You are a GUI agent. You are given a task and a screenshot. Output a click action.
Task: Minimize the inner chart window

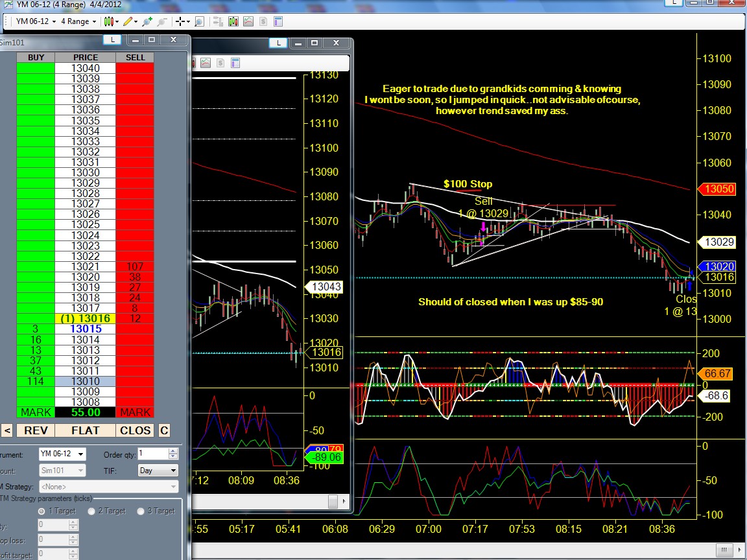coord(298,43)
